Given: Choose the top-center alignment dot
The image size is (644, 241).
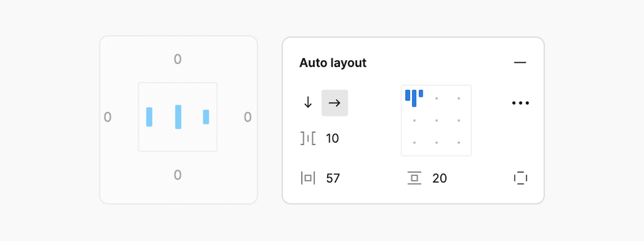Looking at the screenshot, I should pyautogui.click(x=436, y=99).
